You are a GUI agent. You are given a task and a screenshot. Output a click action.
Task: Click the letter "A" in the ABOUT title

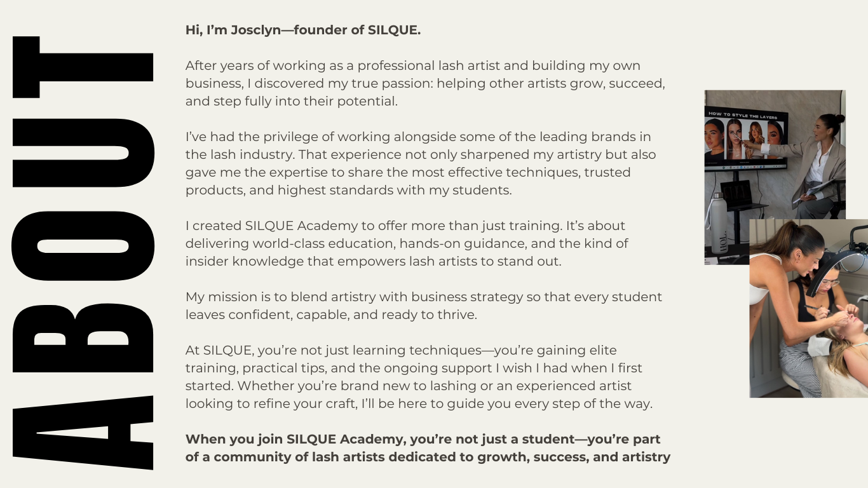83,432
